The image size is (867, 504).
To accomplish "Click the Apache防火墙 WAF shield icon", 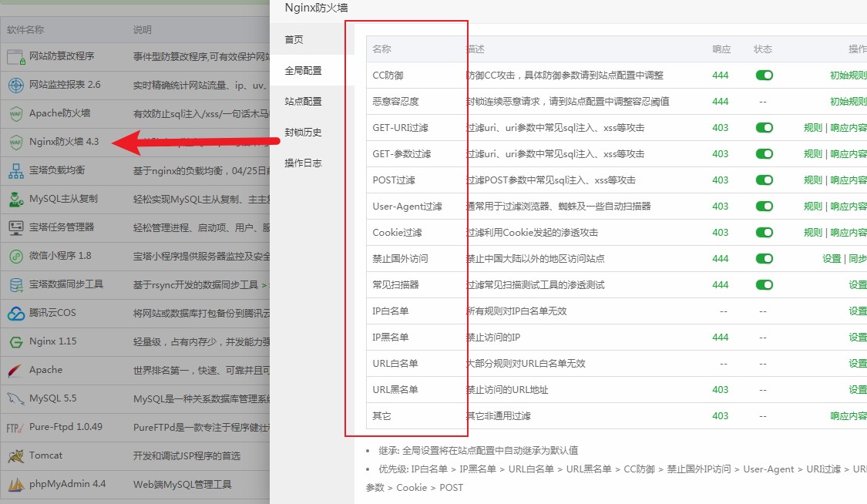I will pyautogui.click(x=16, y=114).
